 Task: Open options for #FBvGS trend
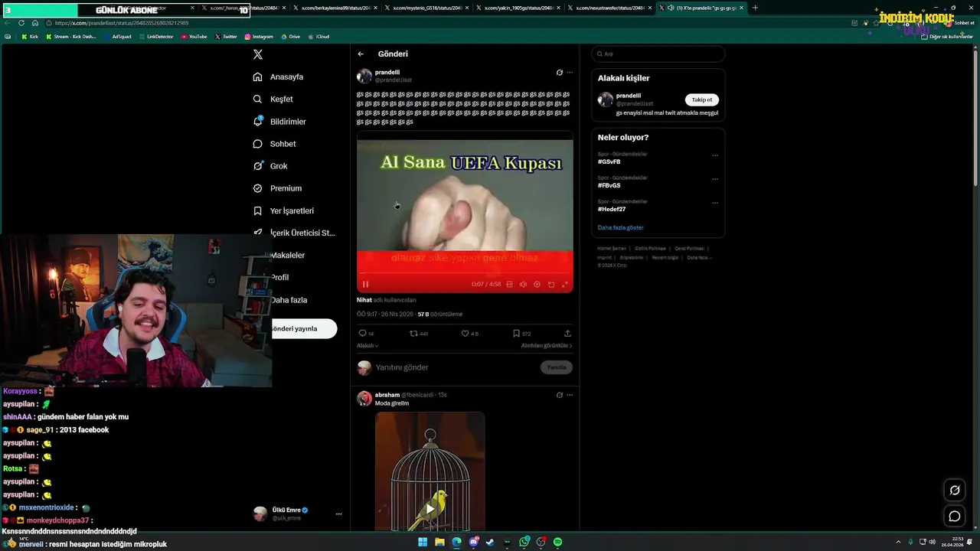[x=715, y=179]
